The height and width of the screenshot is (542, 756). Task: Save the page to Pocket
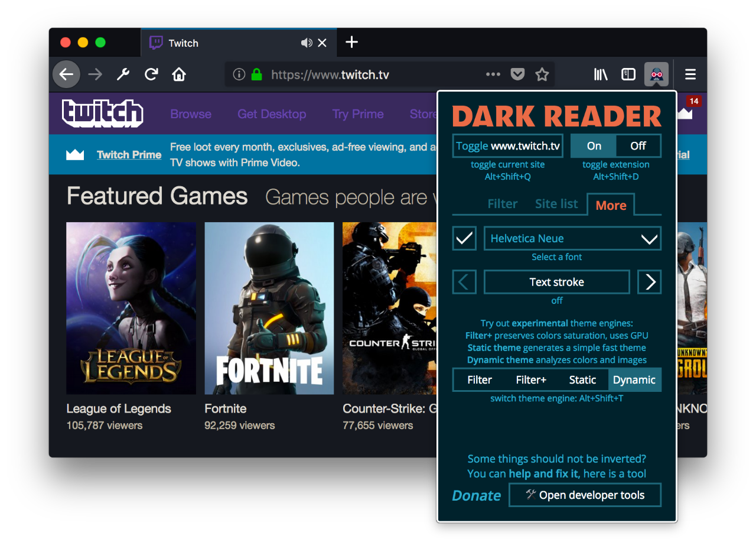tap(517, 74)
